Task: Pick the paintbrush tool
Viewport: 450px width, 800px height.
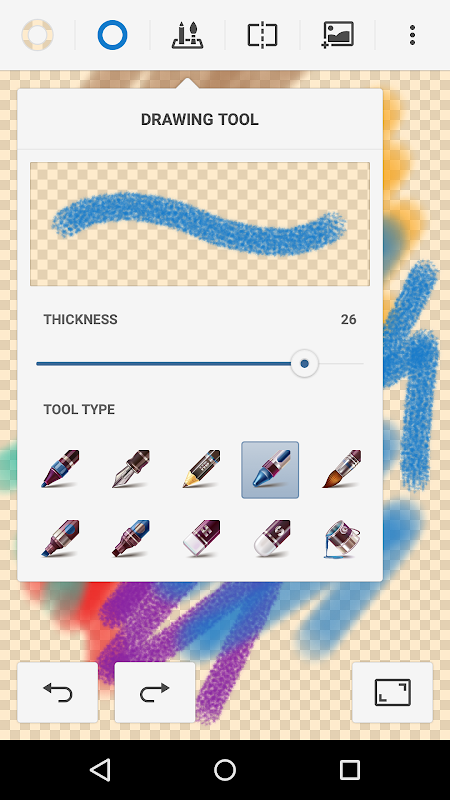Action: 341,469
